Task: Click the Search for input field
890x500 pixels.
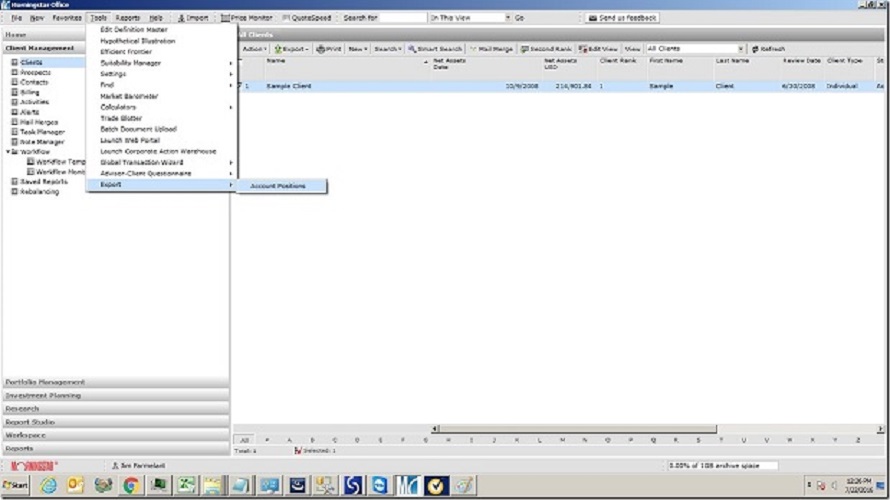Action: [x=403, y=18]
